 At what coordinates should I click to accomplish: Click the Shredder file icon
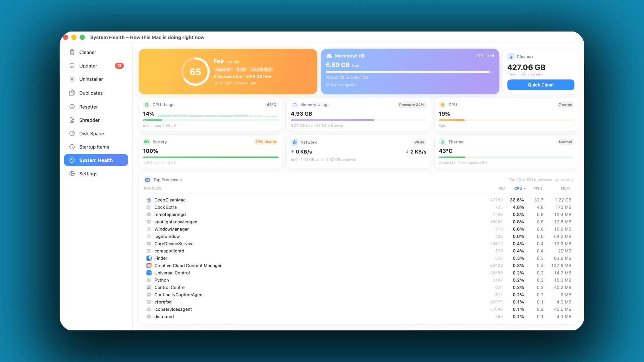(72, 120)
